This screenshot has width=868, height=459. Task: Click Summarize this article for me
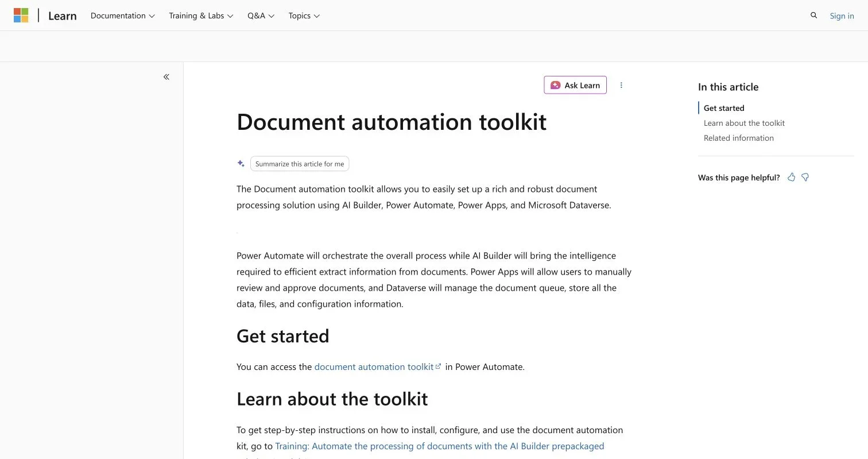pos(300,164)
